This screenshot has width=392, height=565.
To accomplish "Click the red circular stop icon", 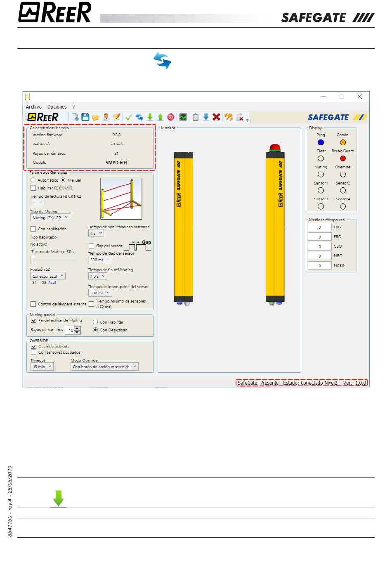I will (x=170, y=117).
